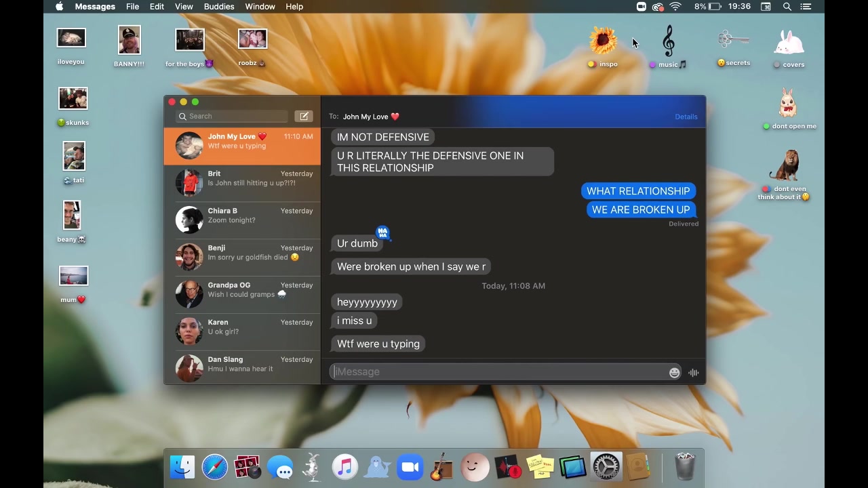Click the iMessage text input field
The height and width of the screenshot is (488, 868).
(x=498, y=372)
